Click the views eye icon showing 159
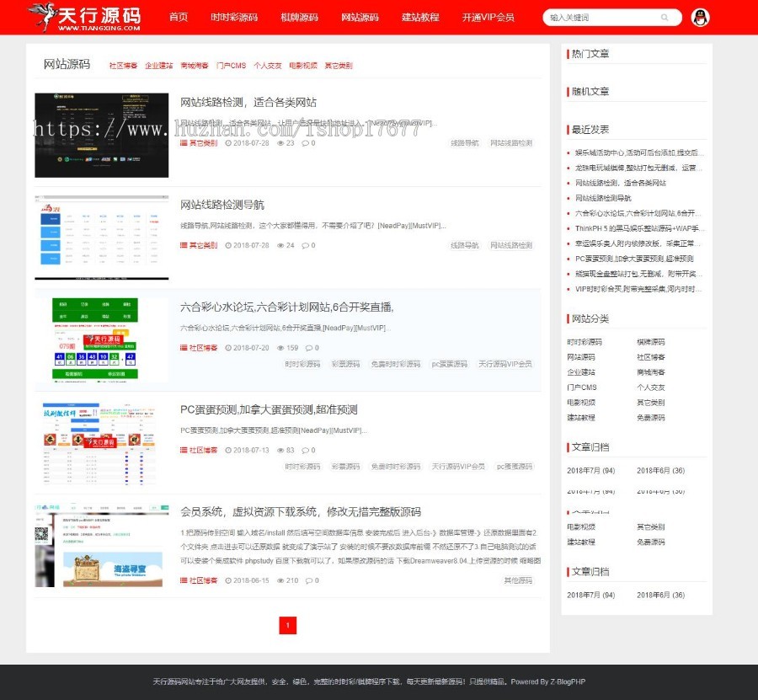The height and width of the screenshot is (700, 758). pos(280,348)
